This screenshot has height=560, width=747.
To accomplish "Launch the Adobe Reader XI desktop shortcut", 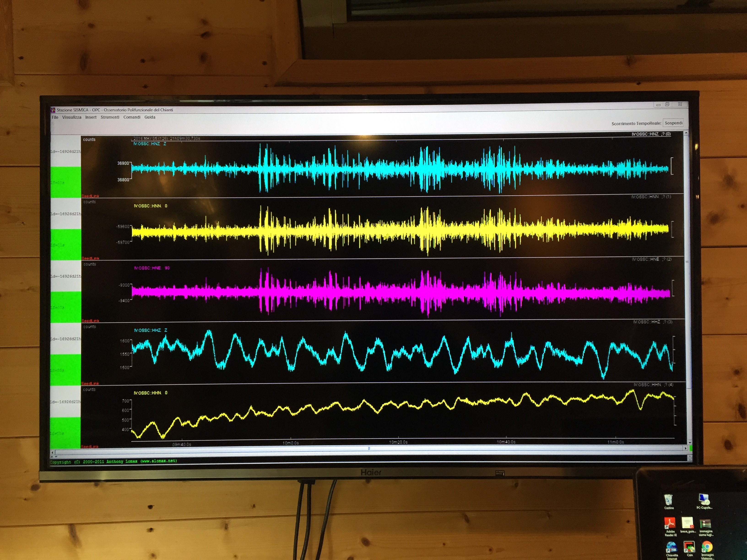I will click(670, 527).
